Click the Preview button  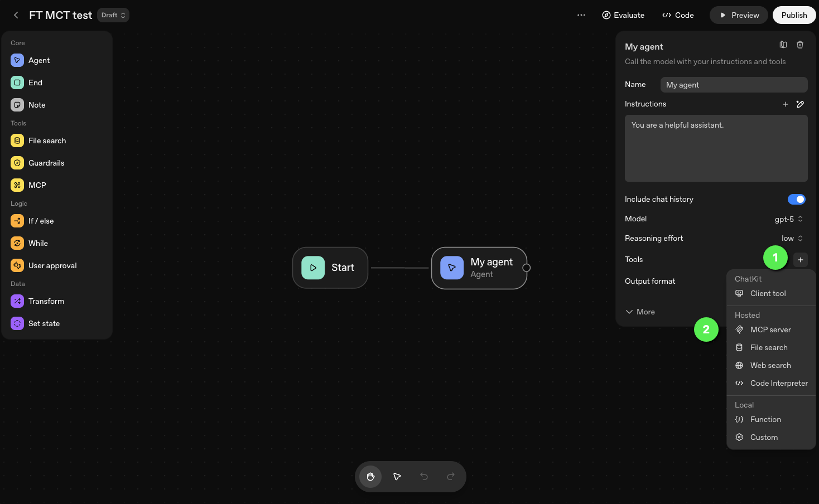pos(739,15)
